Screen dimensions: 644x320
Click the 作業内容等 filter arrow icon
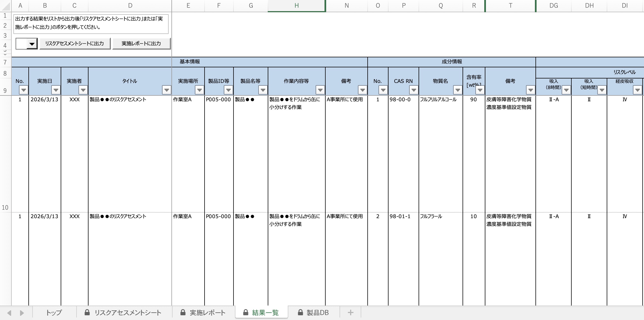(320, 90)
